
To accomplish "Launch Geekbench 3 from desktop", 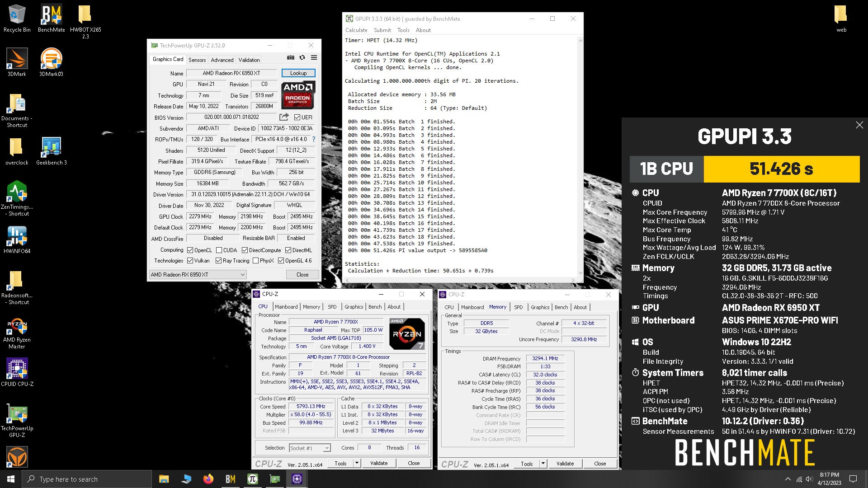I will [x=51, y=151].
